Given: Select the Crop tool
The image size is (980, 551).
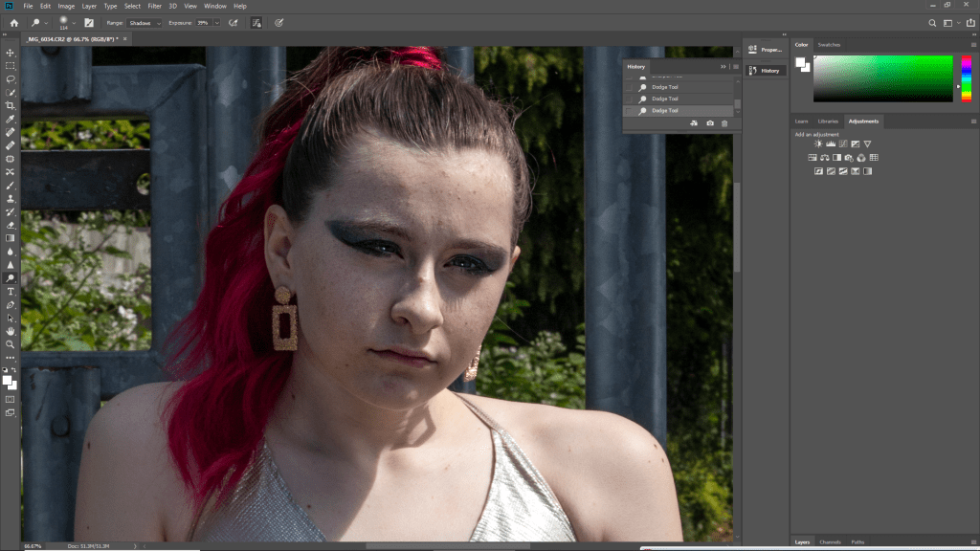Looking at the screenshot, I should (11, 105).
